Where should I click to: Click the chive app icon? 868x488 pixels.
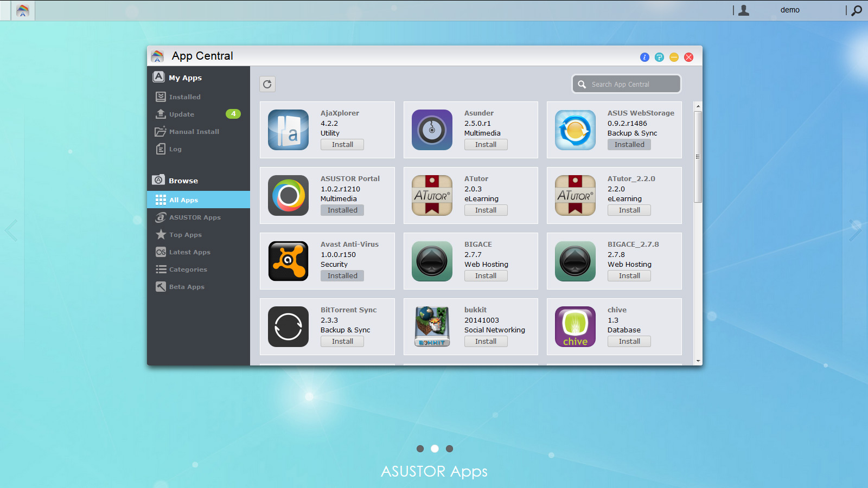click(575, 327)
